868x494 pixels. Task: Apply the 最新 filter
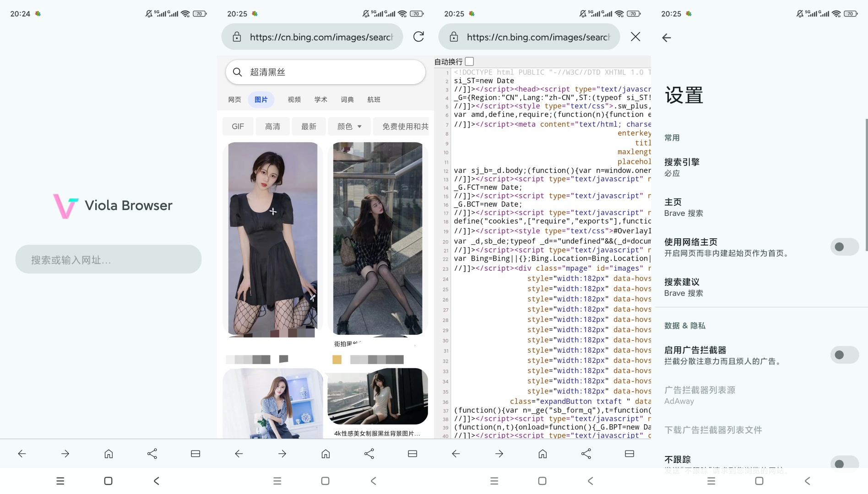point(309,127)
